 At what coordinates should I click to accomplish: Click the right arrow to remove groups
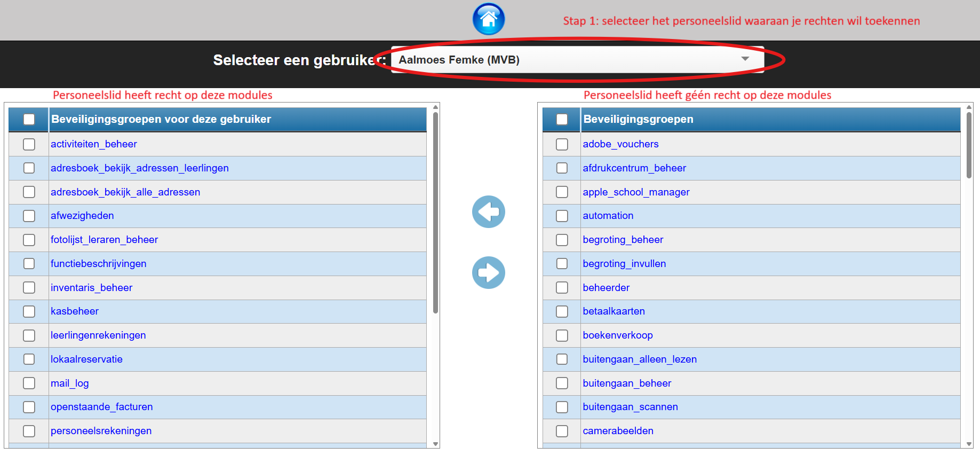coord(488,273)
